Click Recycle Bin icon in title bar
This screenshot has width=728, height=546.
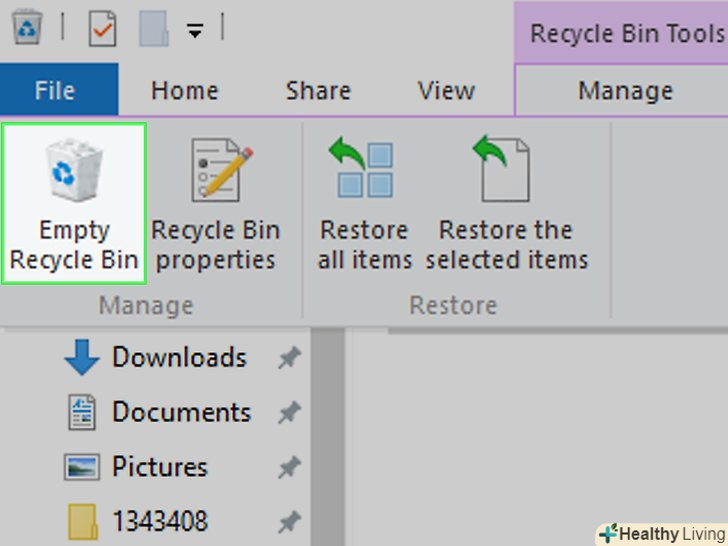[x=27, y=27]
